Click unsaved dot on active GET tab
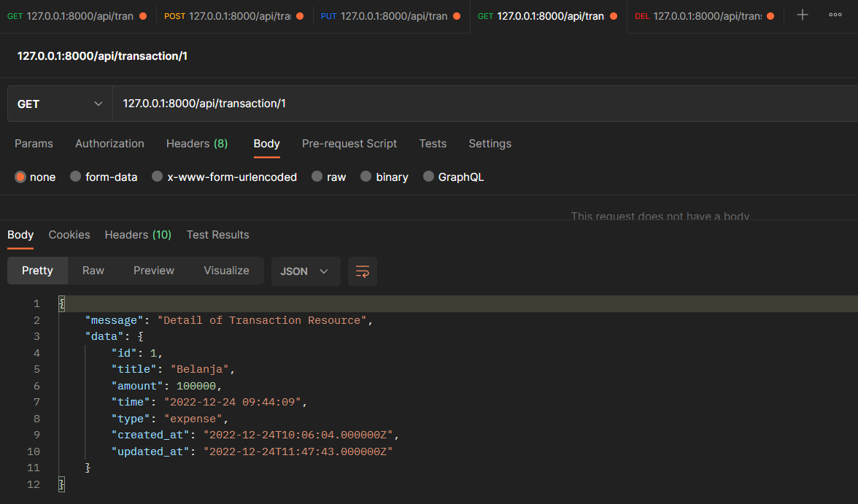 [x=614, y=17]
